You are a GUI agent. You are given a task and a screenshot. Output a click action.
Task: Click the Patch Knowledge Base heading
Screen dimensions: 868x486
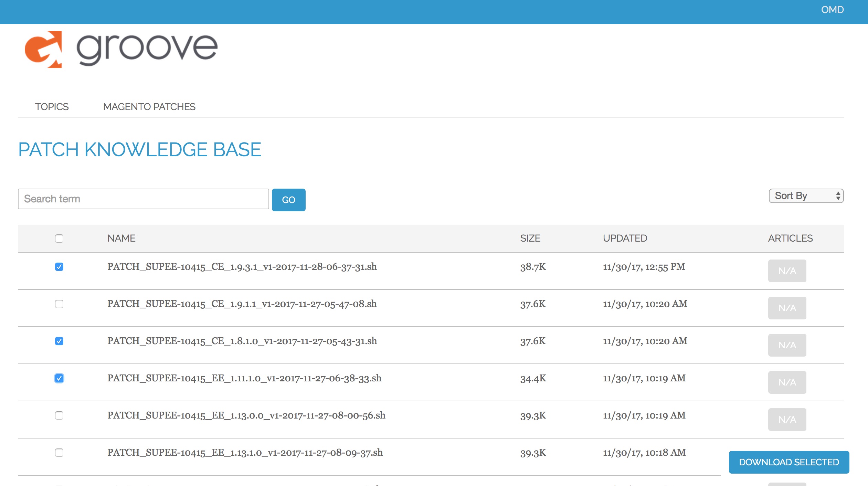click(140, 150)
